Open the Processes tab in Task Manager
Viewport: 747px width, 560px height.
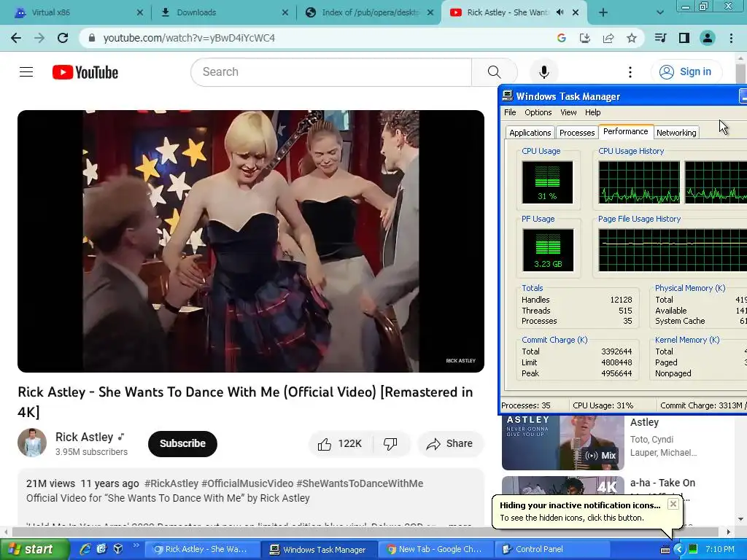(577, 133)
